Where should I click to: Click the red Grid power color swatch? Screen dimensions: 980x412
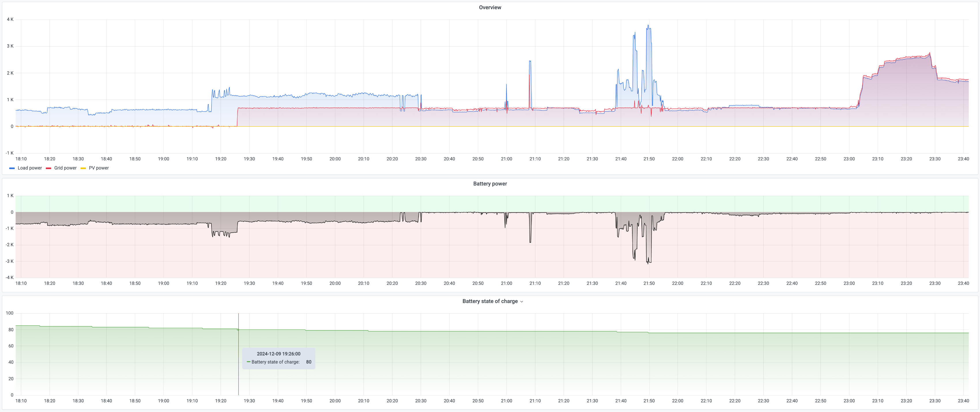48,168
